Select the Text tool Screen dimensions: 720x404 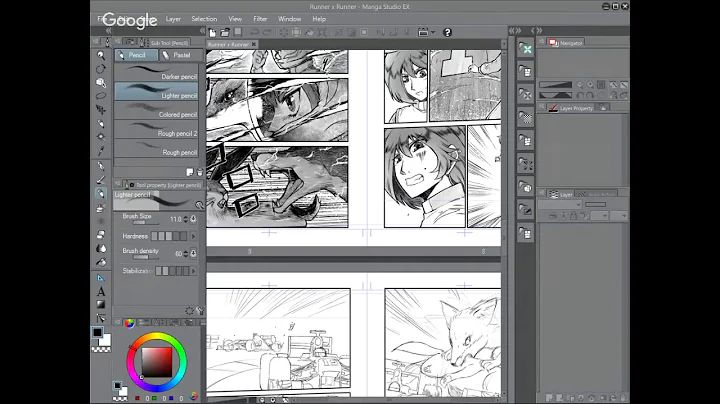point(101,291)
